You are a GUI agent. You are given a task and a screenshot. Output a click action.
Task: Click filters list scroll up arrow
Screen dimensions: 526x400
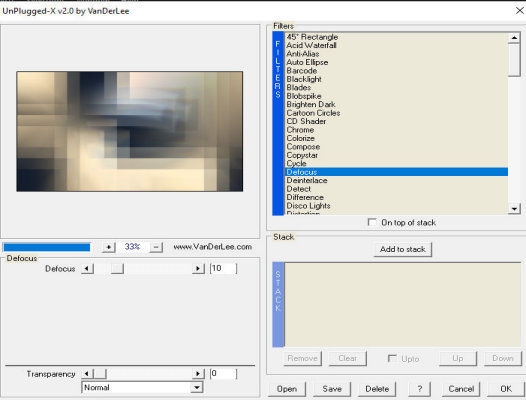point(514,38)
